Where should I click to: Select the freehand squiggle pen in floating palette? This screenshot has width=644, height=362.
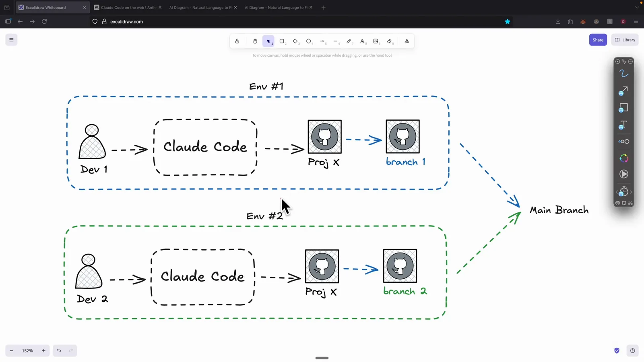pos(623,74)
